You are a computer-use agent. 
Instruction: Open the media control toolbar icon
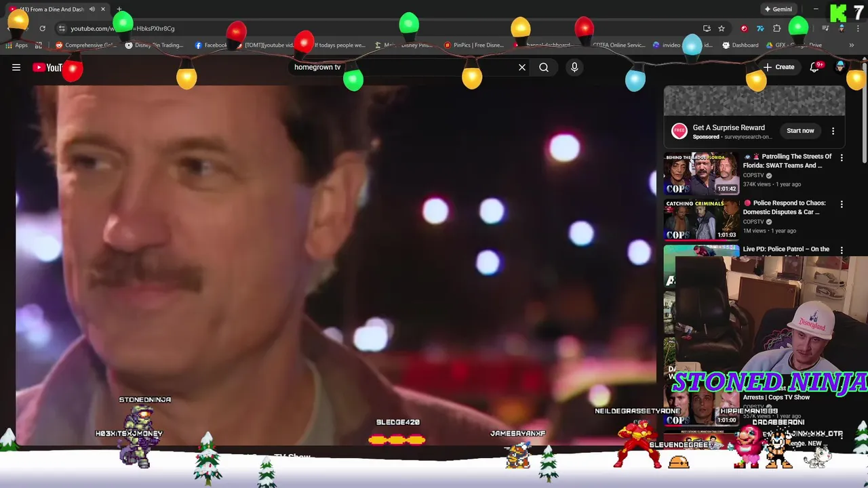pyautogui.click(x=825, y=28)
